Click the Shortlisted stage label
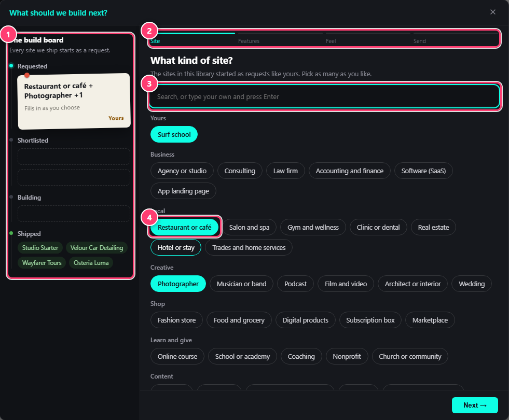The height and width of the screenshot is (420, 509). [x=33, y=141]
